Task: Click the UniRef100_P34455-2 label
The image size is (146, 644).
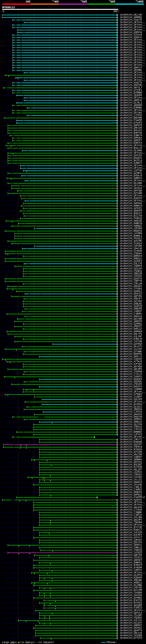Action: 132,497
